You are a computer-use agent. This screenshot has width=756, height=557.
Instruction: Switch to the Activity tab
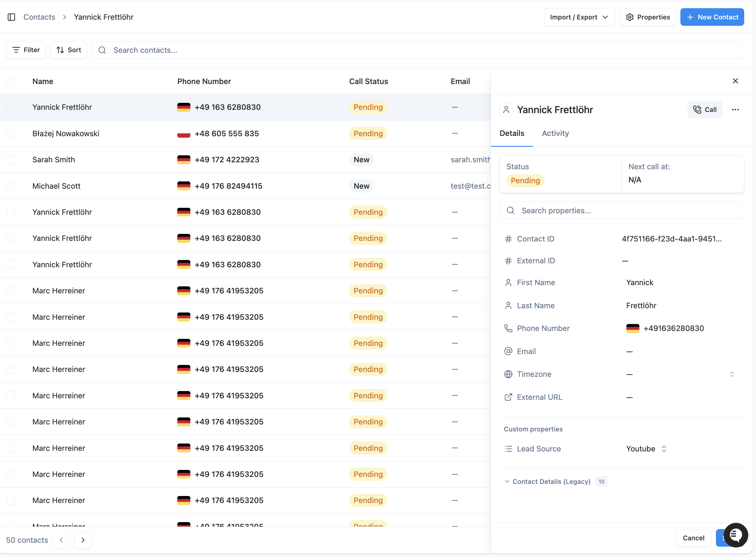(x=555, y=133)
